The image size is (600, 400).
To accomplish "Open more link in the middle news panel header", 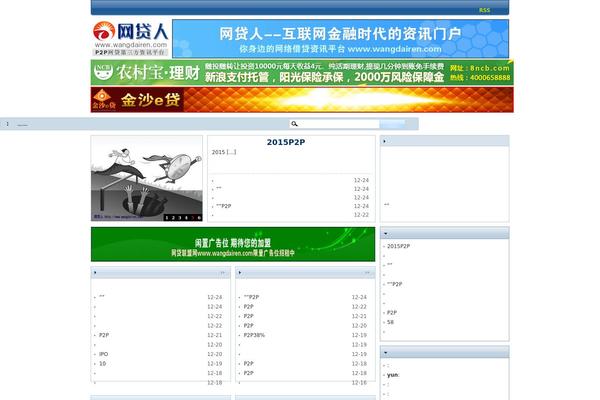I will coord(367,273).
